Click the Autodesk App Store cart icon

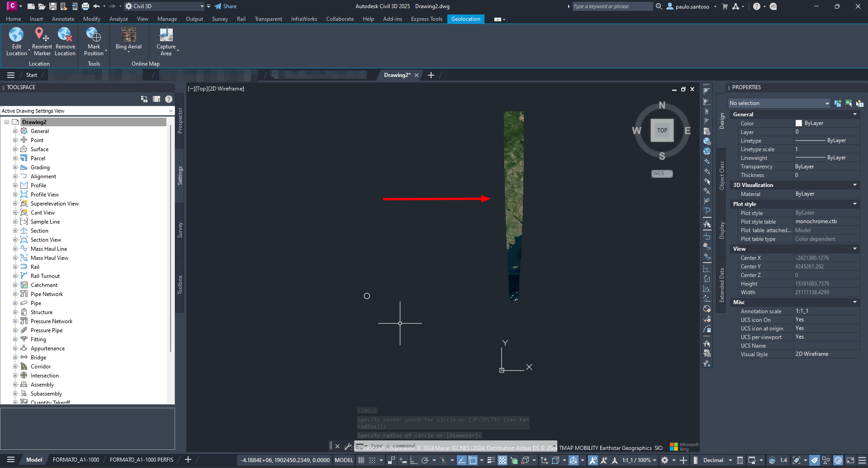click(725, 6)
